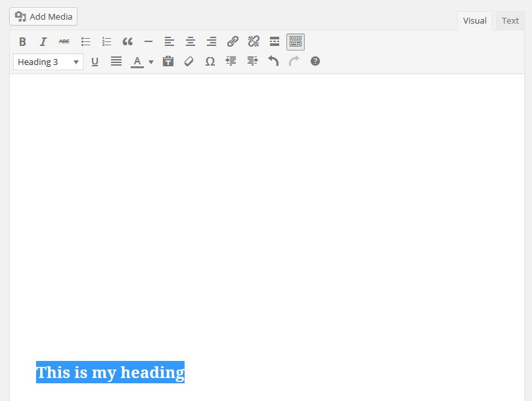This screenshot has height=401, width=532.
Task: Undo the last action
Action: pyautogui.click(x=273, y=61)
